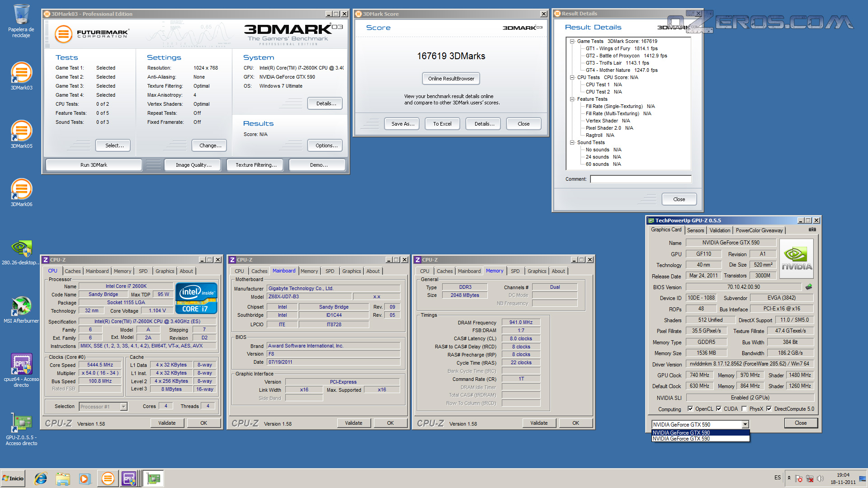Image resolution: width=868 pixels, height=488 pixels.
Task: Click the GPU-Z screenshot camera icon
Action: click(812, 230)
